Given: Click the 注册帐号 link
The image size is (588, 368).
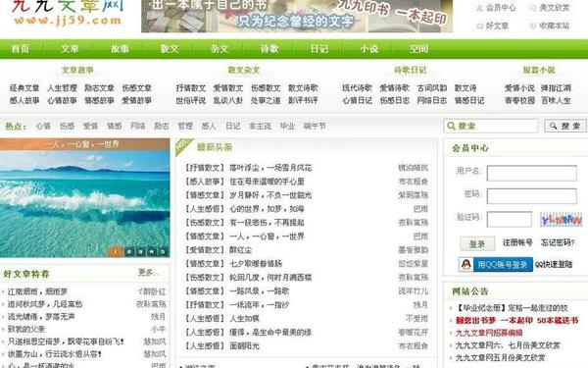Looking at the screenshot, I should [517, 242].
